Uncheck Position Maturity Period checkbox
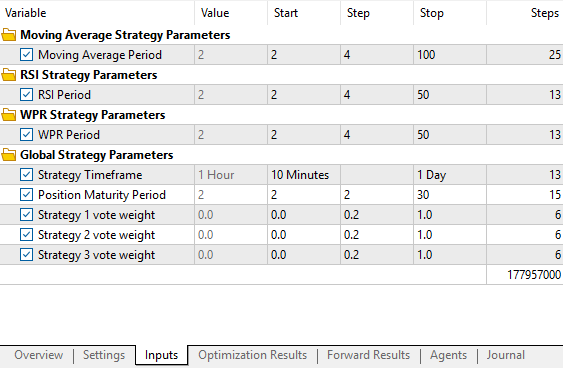This screenshot has height=368, width=563. tap(26, 195)
